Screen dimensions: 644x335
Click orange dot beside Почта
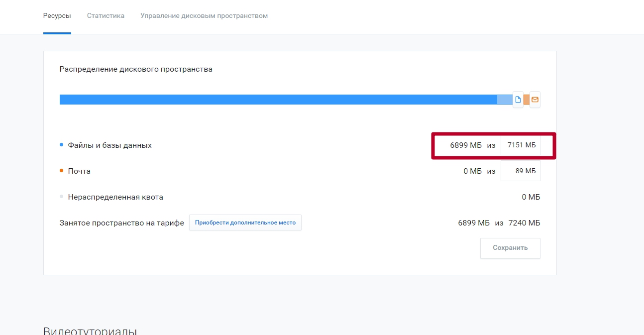[62, 171]
